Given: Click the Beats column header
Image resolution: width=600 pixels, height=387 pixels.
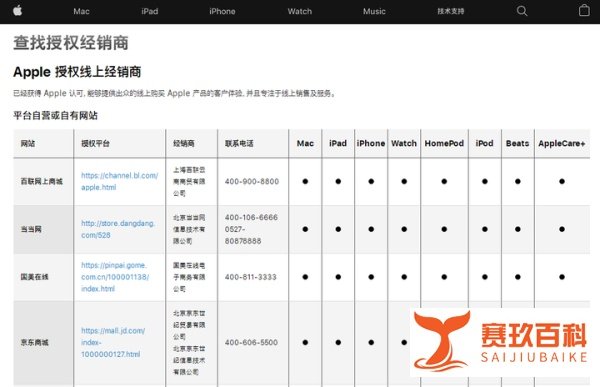Looking at the screenshot, I should pos(517,143).
